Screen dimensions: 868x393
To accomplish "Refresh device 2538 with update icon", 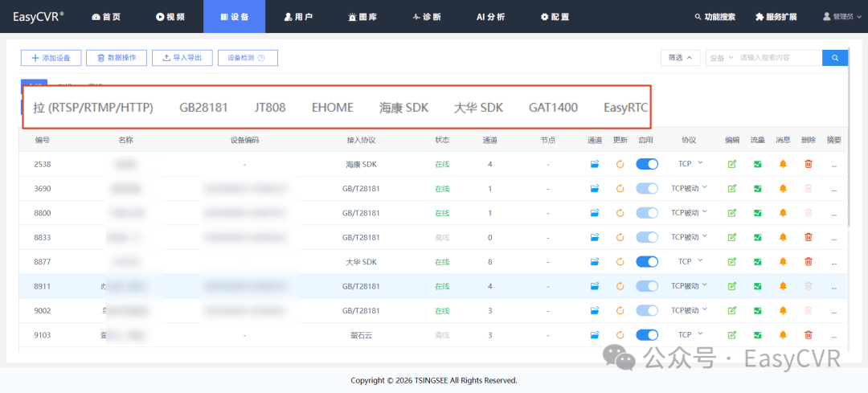I will tap(620, 165).
